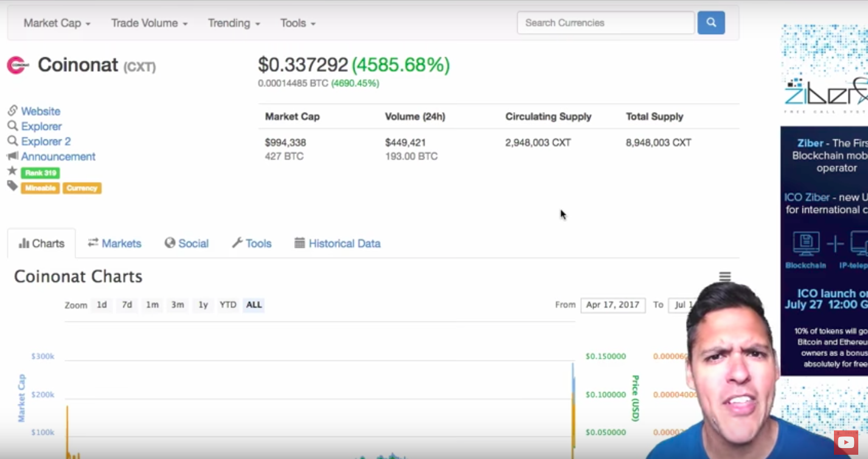Screen dimensions: 868x459
Task: Expand the Trade Volume dropdown
Action: [149, 23]
